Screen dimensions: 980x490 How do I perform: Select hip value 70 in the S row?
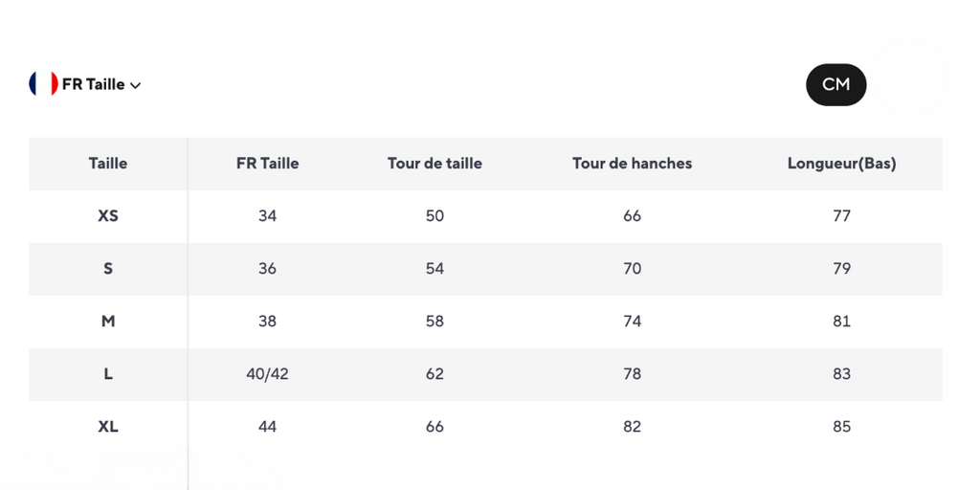tap(632, 269)
